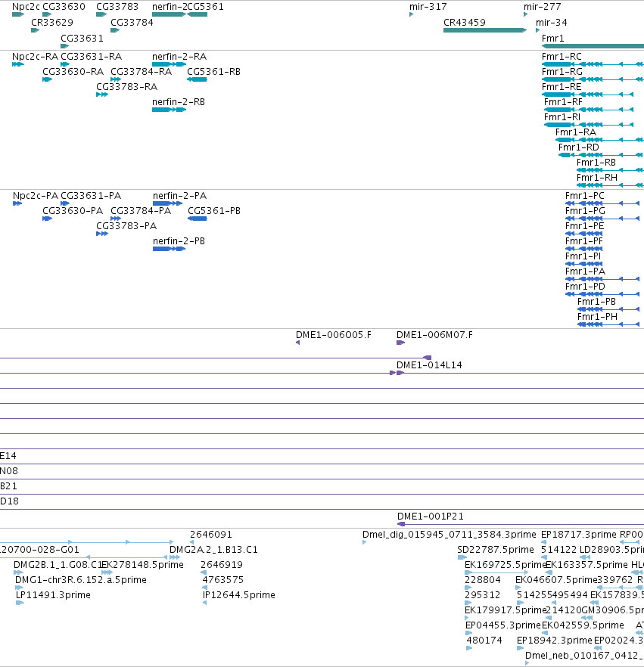Click the DME1-006O05.F clone label

click(333, 335)
